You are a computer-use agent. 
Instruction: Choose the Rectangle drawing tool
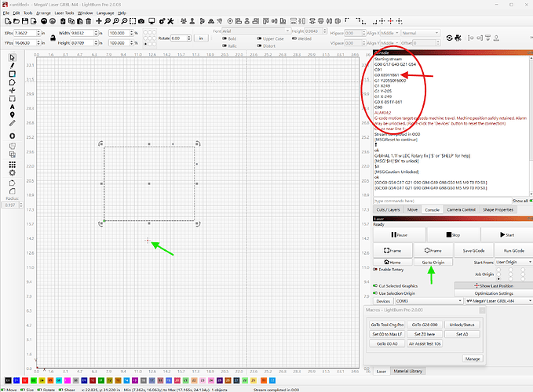coord(12,74)
